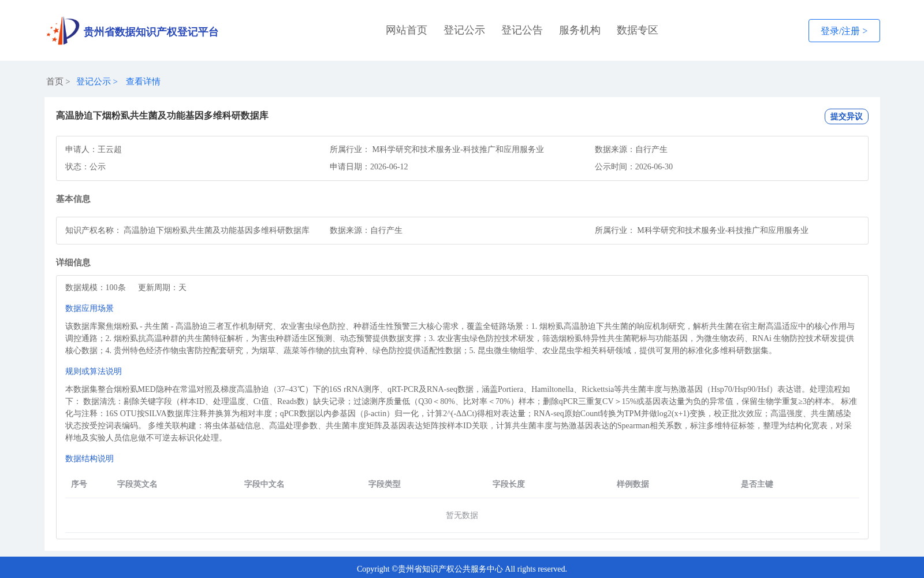Viewport: 924px width, 578px height.
Task: Click the footer copyright text
Action: (462, 569)
